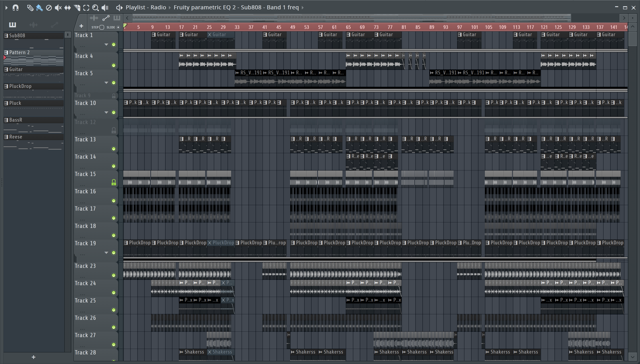Show audio clips in the picker panel
This screenshot has width=640, height=364.
coord(33,24)
